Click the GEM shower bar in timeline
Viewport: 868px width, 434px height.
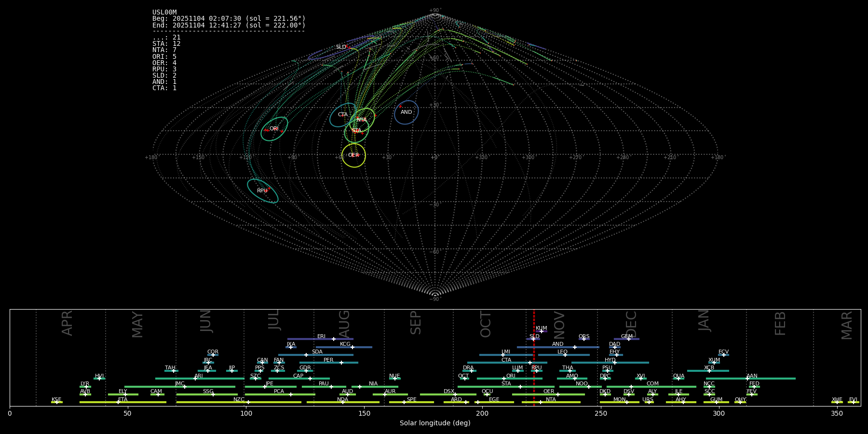[626, 339]
